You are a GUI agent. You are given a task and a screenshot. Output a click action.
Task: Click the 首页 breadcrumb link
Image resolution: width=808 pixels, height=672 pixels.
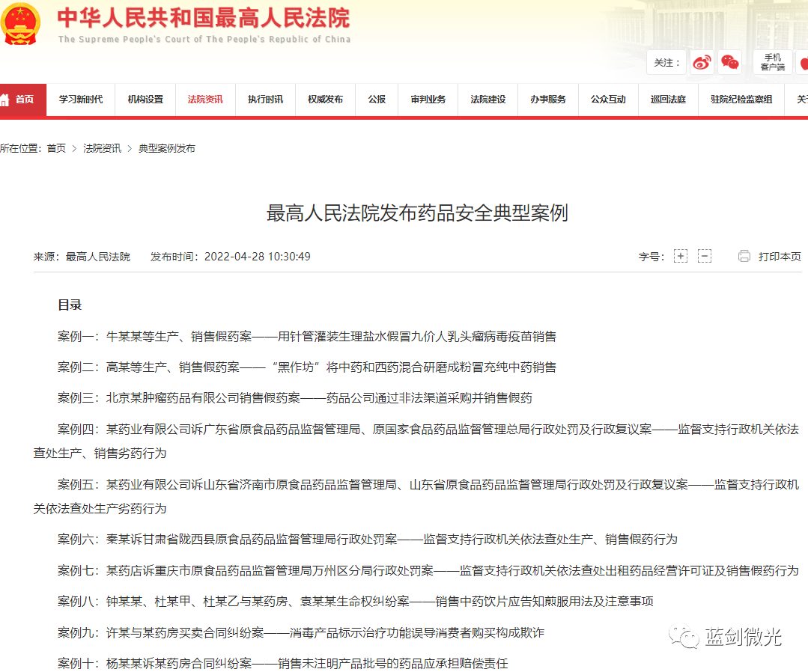(56, 148)
